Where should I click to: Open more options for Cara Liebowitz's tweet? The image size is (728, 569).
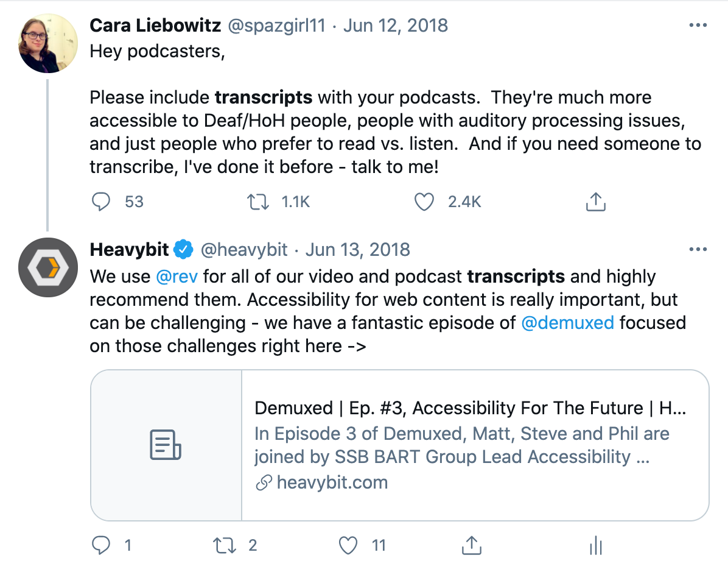tap(698, 25)
